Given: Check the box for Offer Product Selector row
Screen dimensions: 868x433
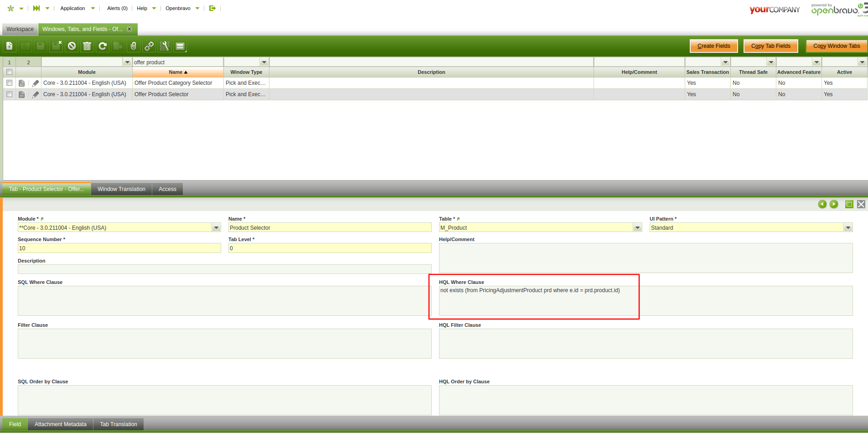Looking at the screenshot, I should tap(9, 94).
